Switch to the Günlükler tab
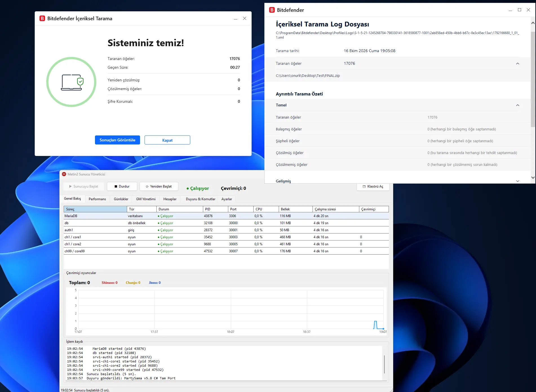 [x=121, y=199]
